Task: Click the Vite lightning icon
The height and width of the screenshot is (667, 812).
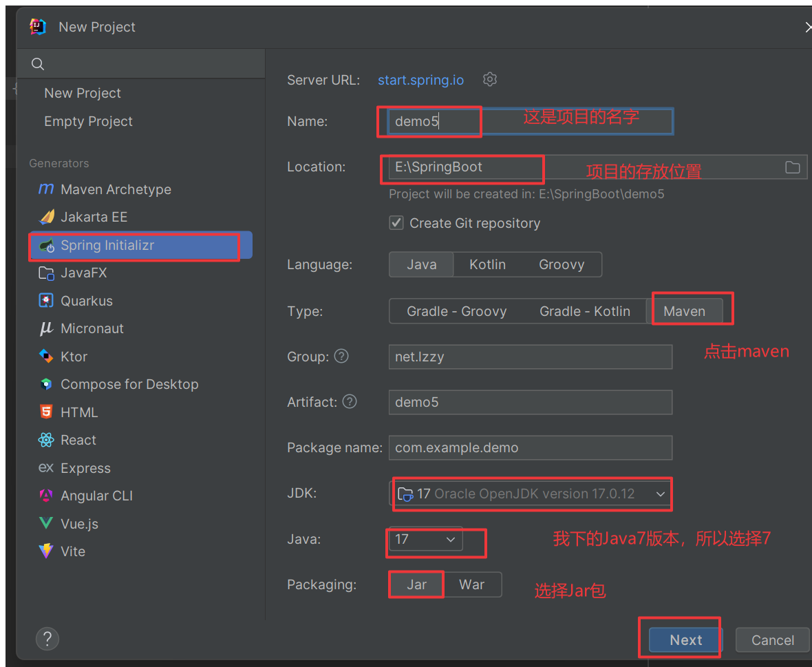Action: [46, 551]
